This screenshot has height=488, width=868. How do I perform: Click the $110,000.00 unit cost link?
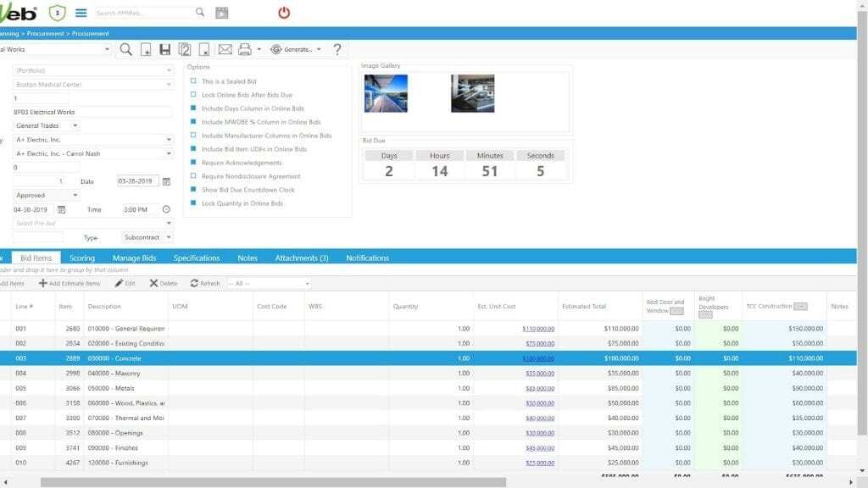click(537, 329)
